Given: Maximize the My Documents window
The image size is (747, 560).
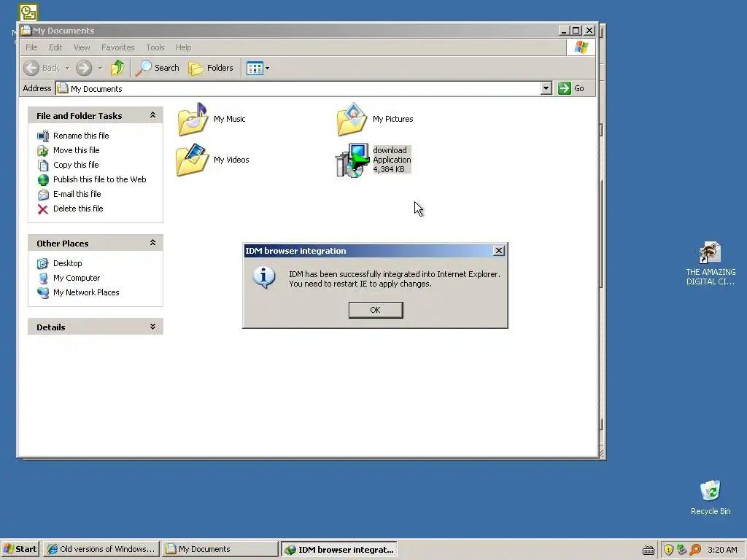Looking at the screenshot, I should tap(576, 31).
